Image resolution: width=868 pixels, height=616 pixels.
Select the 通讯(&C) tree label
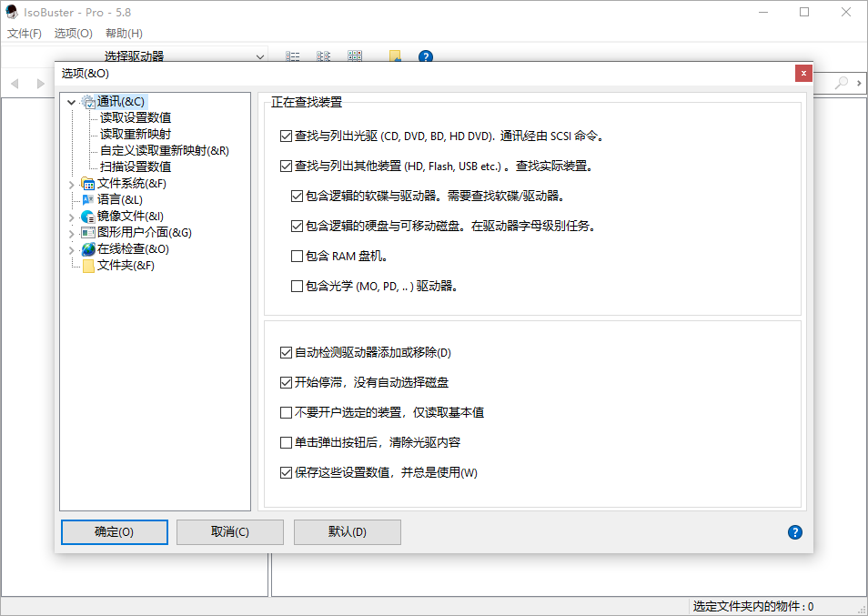click(121, 102)
